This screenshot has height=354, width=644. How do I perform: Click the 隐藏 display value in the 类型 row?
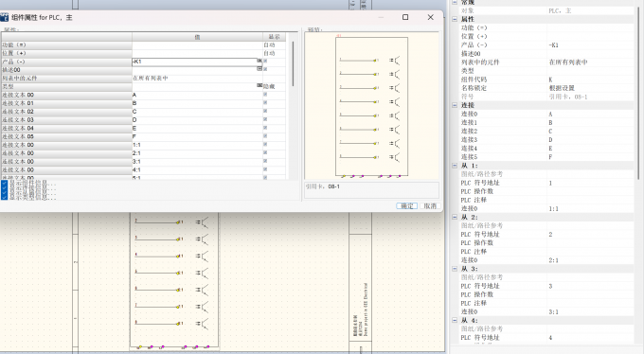[x=269, y=86]
